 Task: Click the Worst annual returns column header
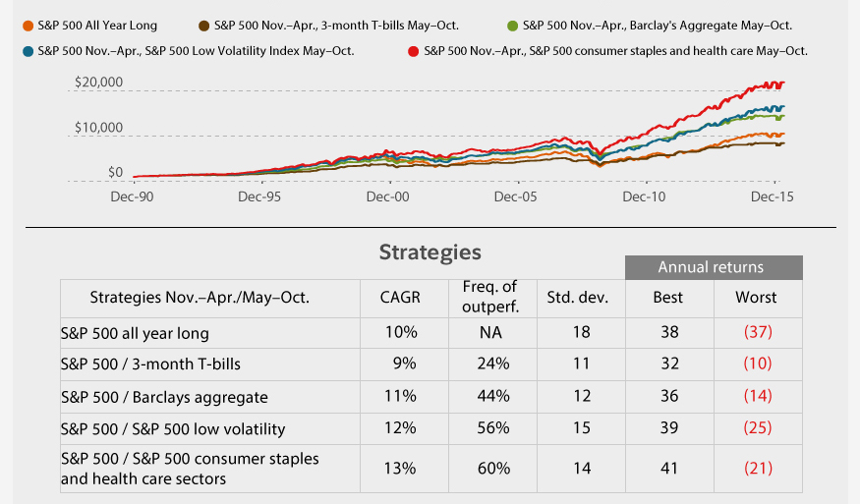tap(756, 297)
